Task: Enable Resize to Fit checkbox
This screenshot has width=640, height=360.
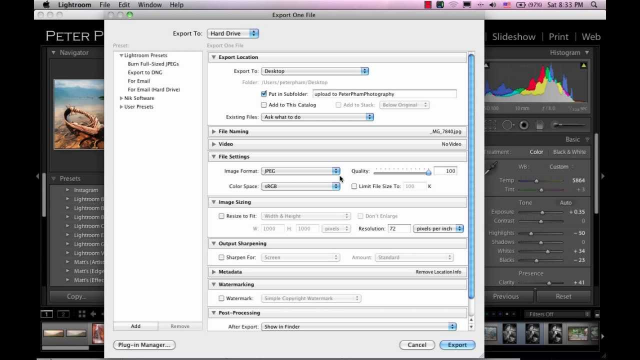Action: (221, 216)
